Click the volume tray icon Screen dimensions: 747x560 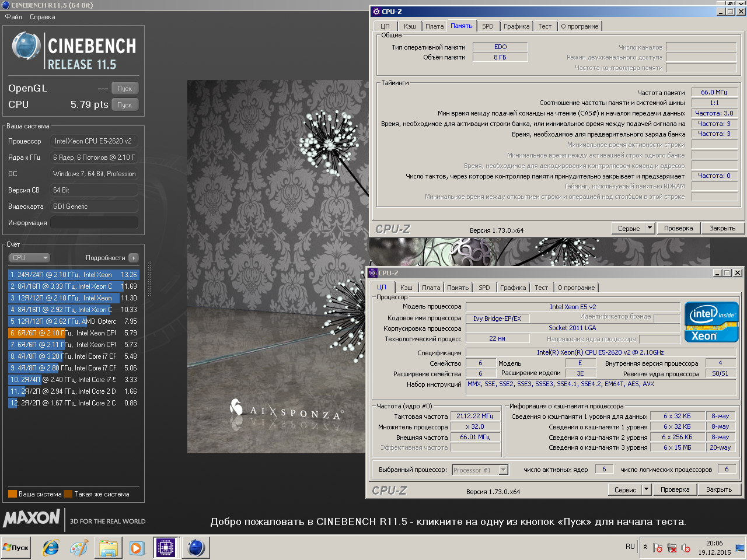[686, 548]
